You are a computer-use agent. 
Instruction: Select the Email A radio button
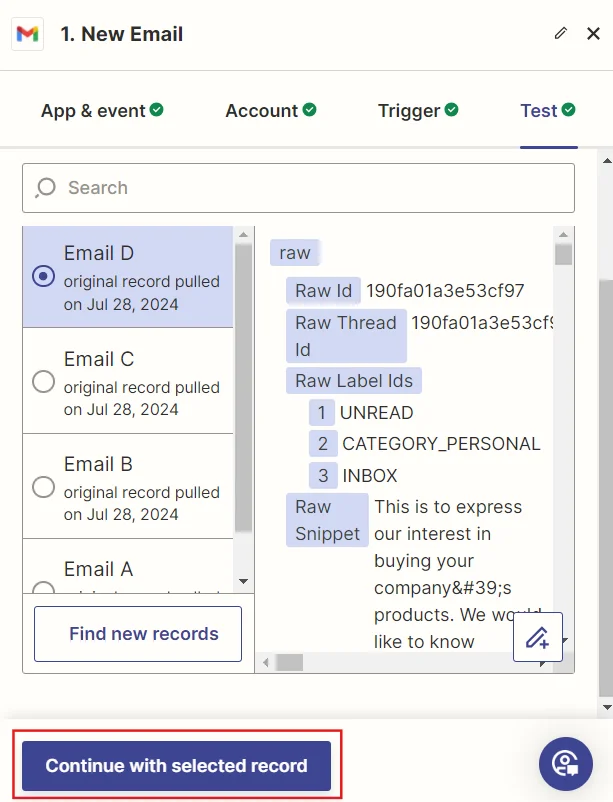click(43, 587)
